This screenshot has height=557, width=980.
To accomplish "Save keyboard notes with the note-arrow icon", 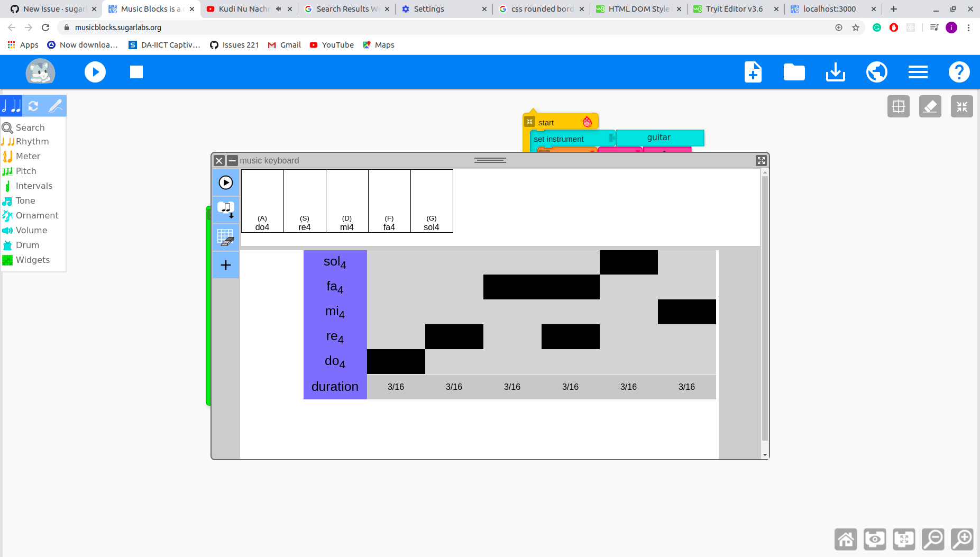I will tap(226, 209).
